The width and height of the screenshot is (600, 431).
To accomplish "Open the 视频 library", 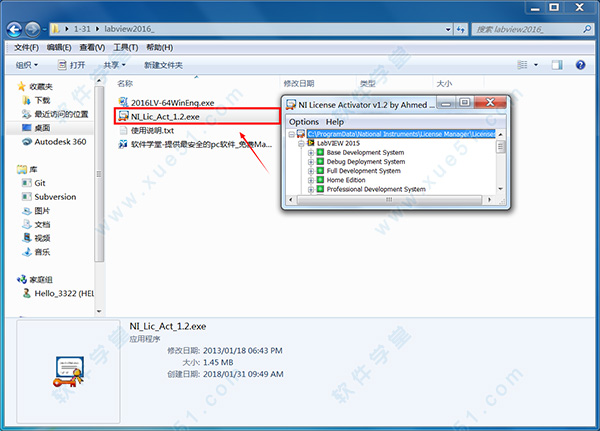I will [36, 238].
